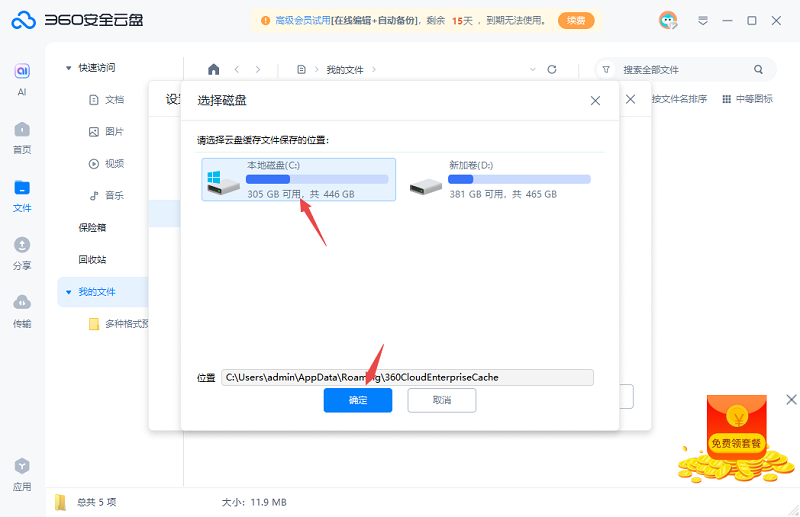Collapse the 我的文件 tree node

click(68, 292)
